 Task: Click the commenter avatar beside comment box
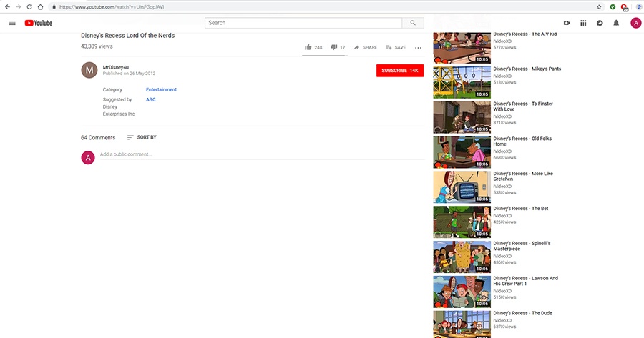(88, 157)
